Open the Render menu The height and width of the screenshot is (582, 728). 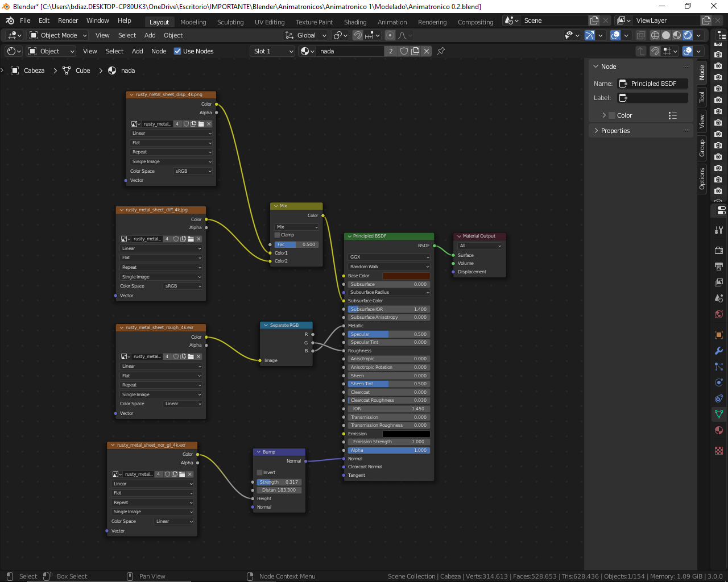pos(68,20)
